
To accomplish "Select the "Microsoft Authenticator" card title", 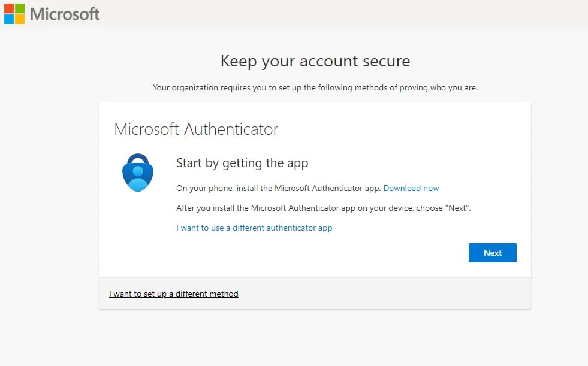I will (x=196, y=129).
